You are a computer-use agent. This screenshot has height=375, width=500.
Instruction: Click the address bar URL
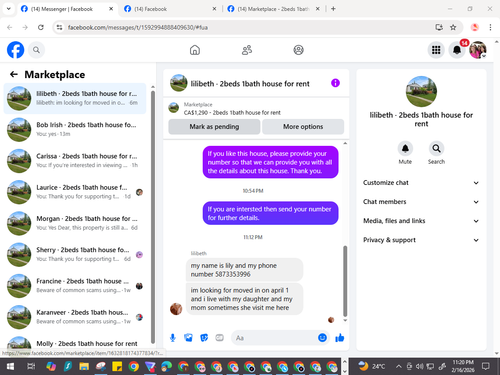(138, 27)
